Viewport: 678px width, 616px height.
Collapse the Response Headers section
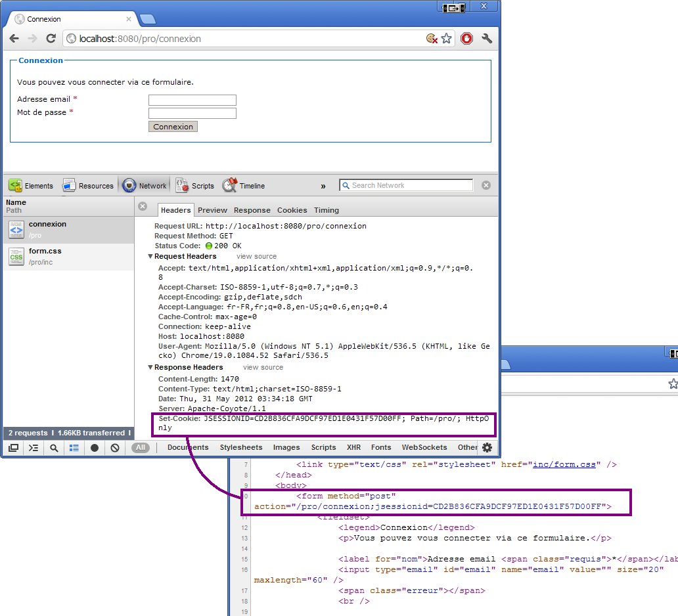point(151,368)
